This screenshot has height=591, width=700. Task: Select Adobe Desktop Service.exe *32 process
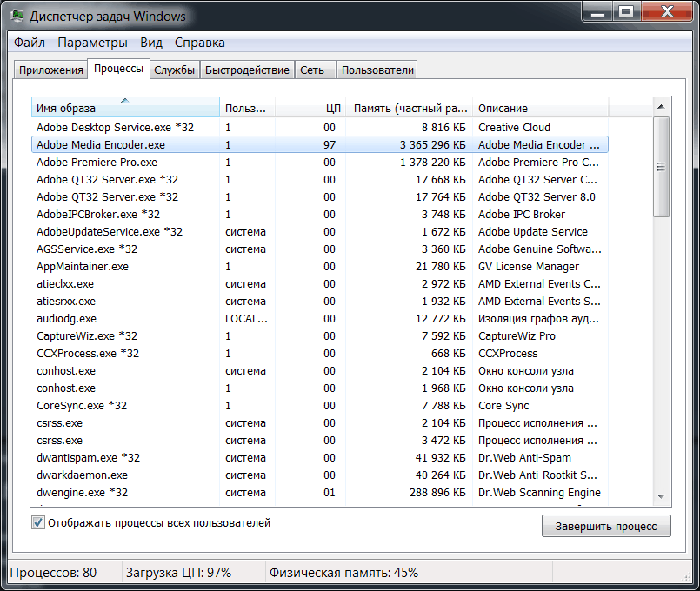(320, 127)
